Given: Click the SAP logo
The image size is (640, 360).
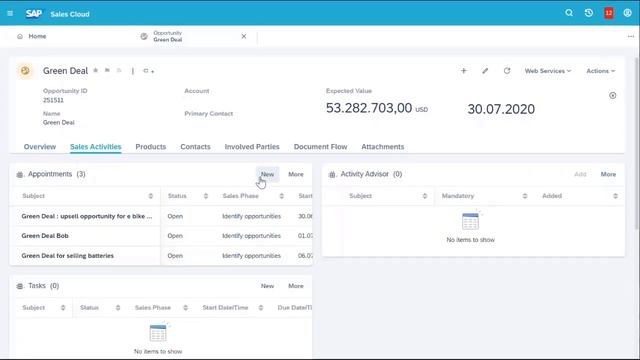Looking at the screenshot, I should tap(33, 13).
